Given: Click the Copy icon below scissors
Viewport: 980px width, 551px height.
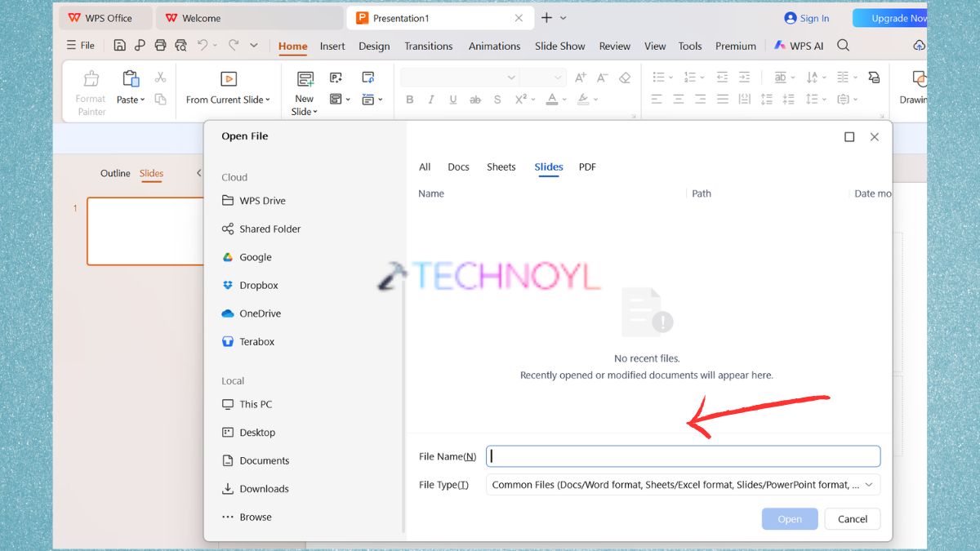Looking at the screenshot, I should point(160,100).
